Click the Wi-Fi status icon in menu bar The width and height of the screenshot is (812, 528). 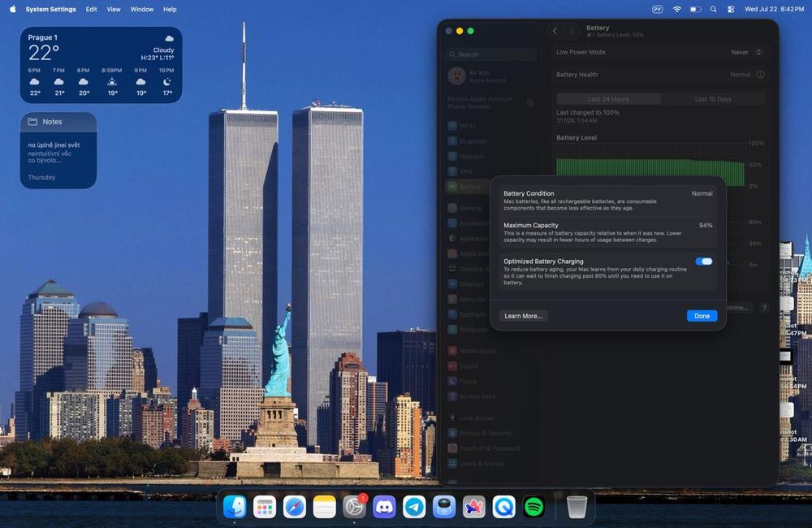pos(677,9)
